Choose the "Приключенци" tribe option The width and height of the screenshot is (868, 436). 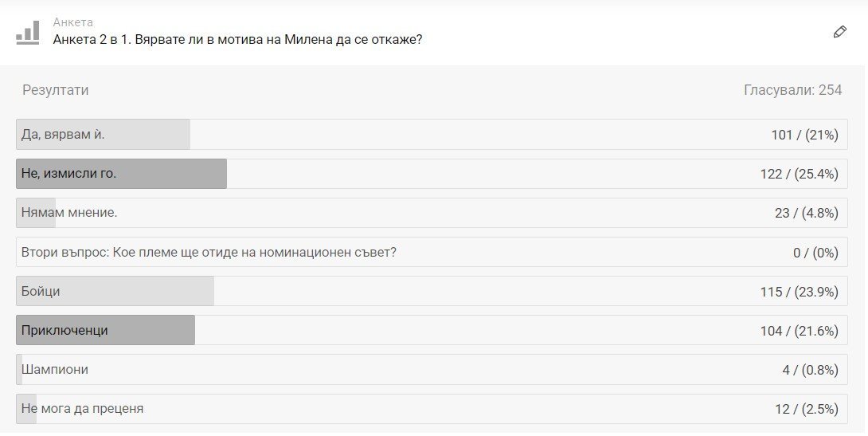pos(65,330)
